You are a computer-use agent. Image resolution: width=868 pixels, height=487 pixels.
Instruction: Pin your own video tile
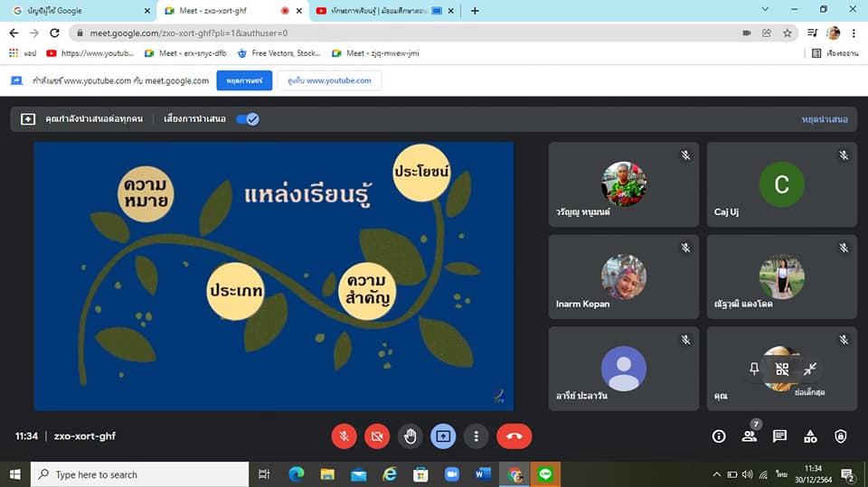pyautogui.click(x=754, y=369)
